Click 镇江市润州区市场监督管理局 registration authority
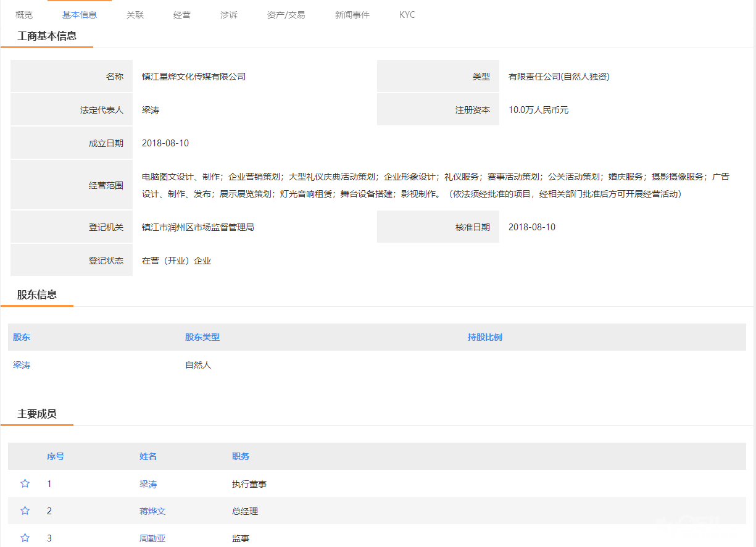This screenshot has width=756, height=547. coord(198,227)
